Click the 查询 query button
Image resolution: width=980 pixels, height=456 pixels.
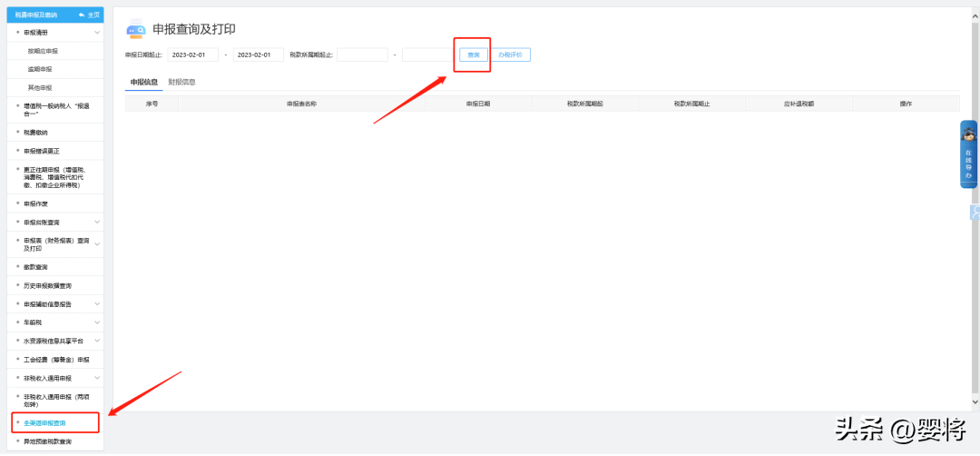[474, 55]
